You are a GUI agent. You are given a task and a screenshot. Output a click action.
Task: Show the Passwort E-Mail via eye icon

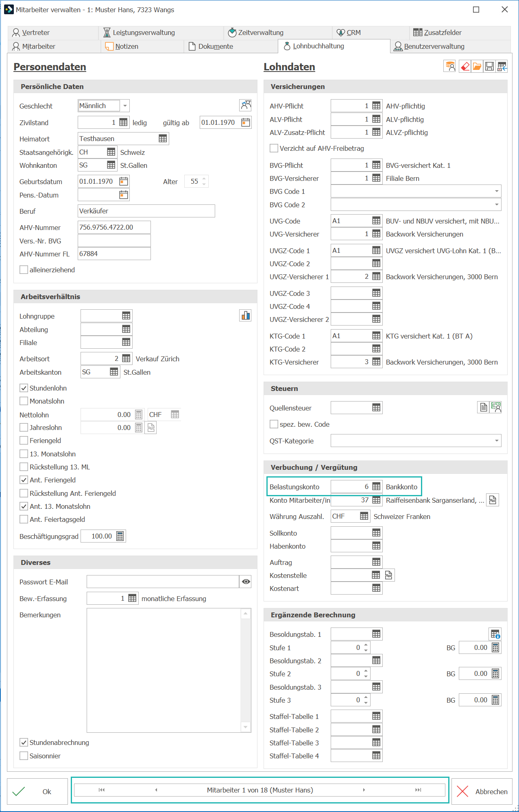(246, 582)
